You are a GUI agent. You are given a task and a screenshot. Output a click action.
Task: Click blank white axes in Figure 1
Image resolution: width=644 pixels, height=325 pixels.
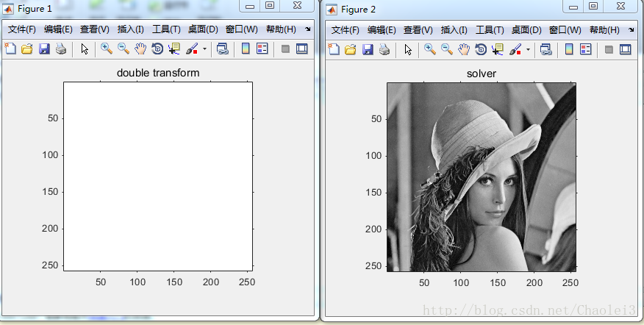point(158,176)
